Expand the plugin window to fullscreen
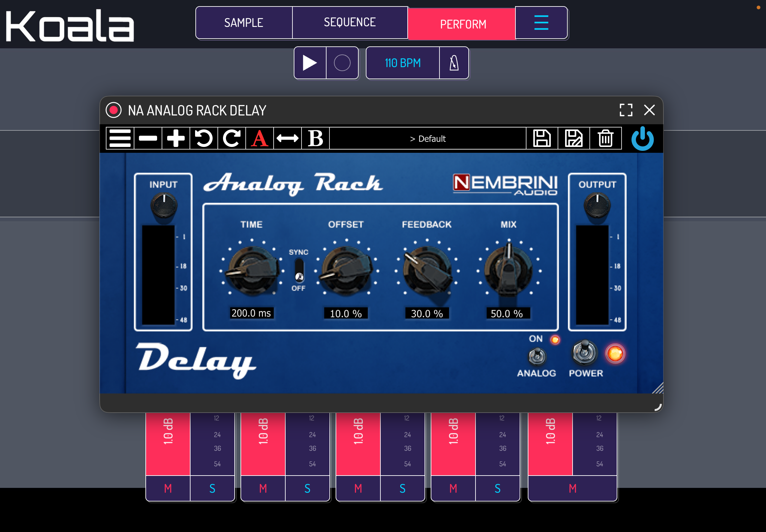This screenshot has height=532, width=766. click(625, 110)
